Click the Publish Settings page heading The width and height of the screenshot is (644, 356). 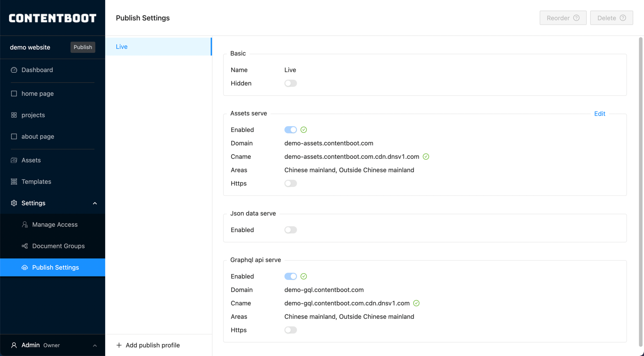point(143,18)
